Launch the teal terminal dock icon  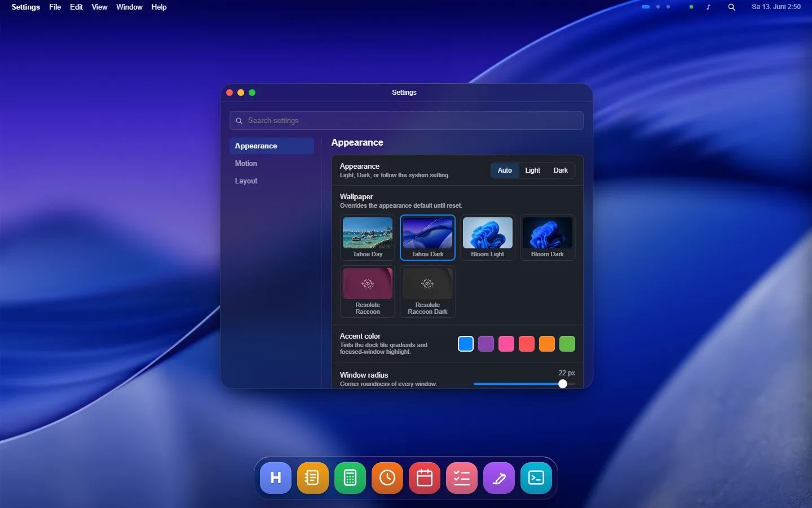536,478
